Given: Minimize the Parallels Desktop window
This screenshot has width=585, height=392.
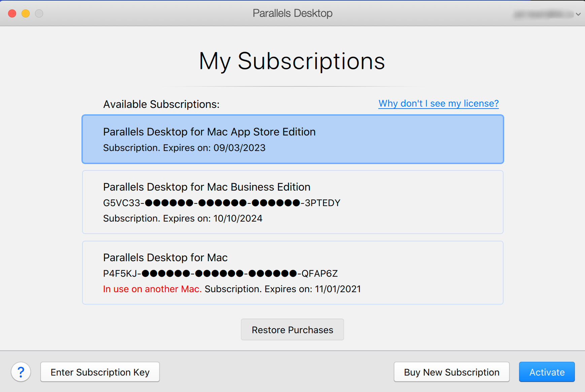Looking at the screenshot, I should click(x=26, y=13).
